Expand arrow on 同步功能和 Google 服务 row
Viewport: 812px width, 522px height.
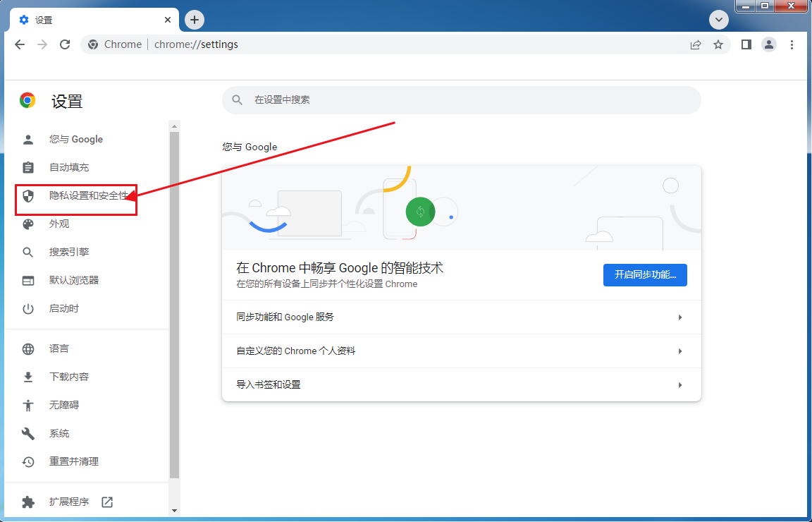[x=680, y=317]
